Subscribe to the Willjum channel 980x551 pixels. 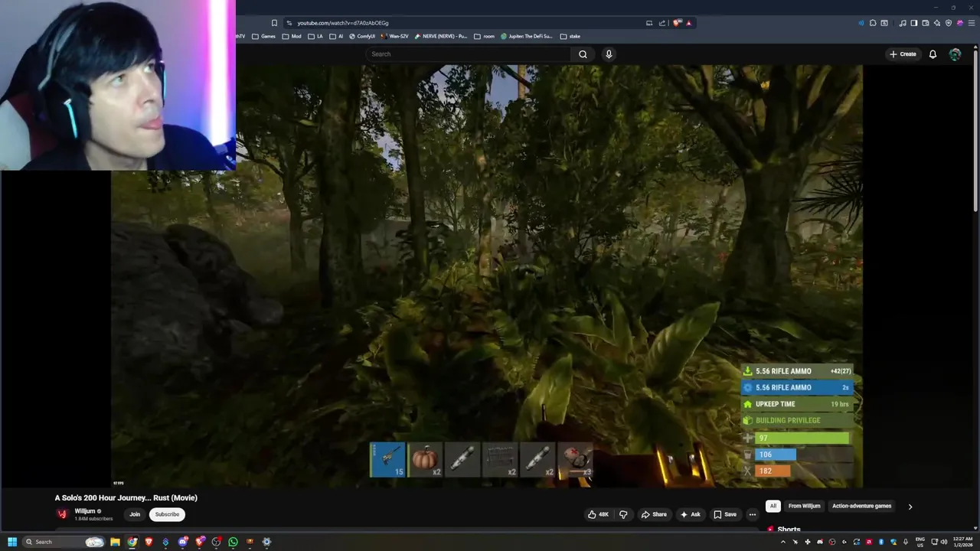tap(167, 514)
